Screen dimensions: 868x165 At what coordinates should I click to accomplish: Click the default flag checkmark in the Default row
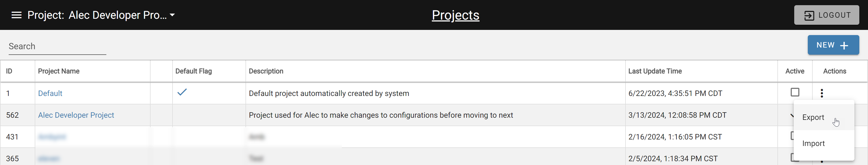pyautogui.click(x=182, y=92)
